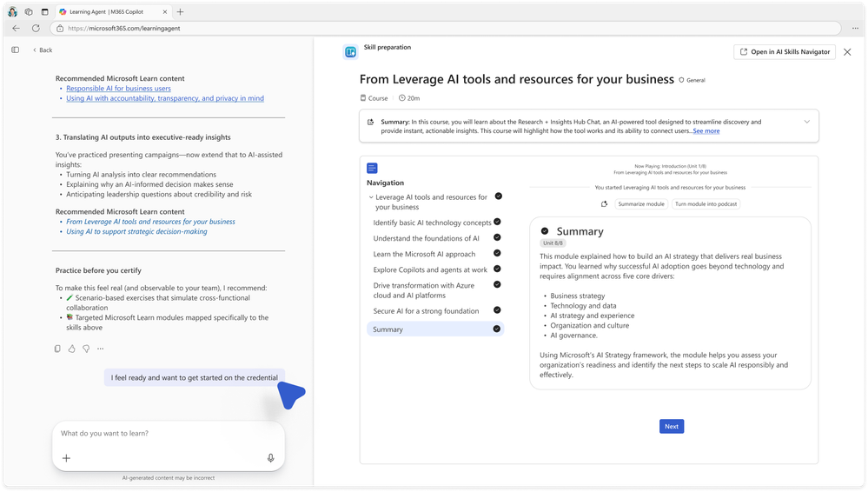Click the sent message about credential
The height and width of the screenshot is (492, 868).
[195, 378]
